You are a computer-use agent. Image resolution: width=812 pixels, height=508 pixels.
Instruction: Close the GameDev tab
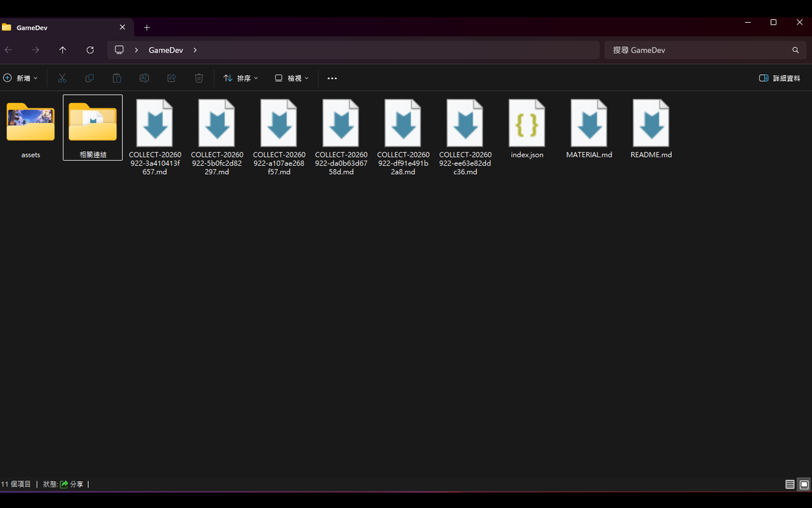pos(122,27)
